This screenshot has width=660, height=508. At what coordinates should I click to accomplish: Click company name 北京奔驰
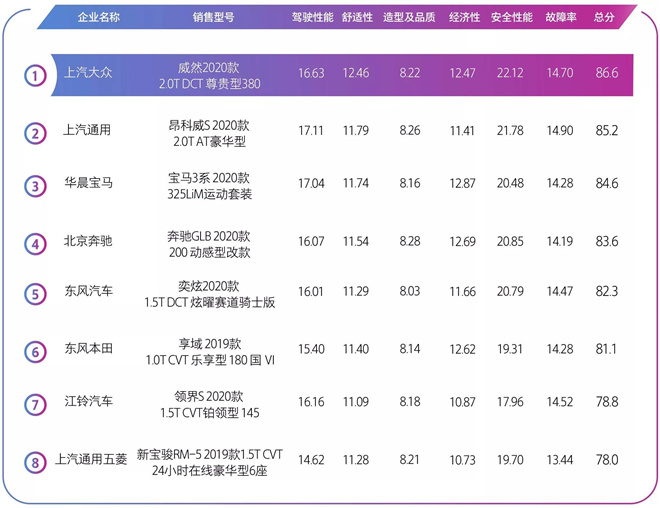(88, 240)
